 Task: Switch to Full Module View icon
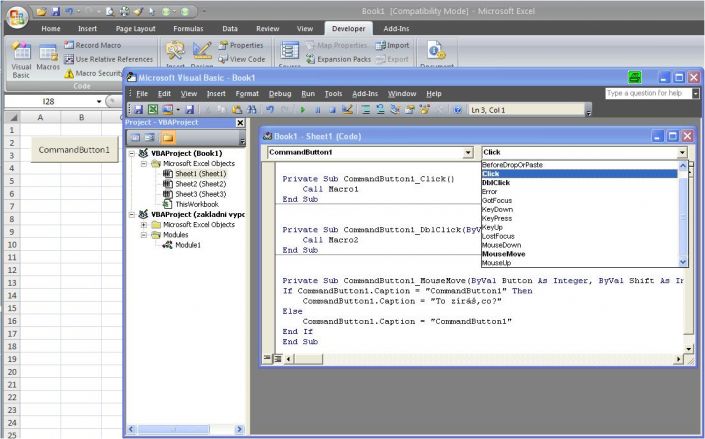pyautogui.click(x=277, y=358)
